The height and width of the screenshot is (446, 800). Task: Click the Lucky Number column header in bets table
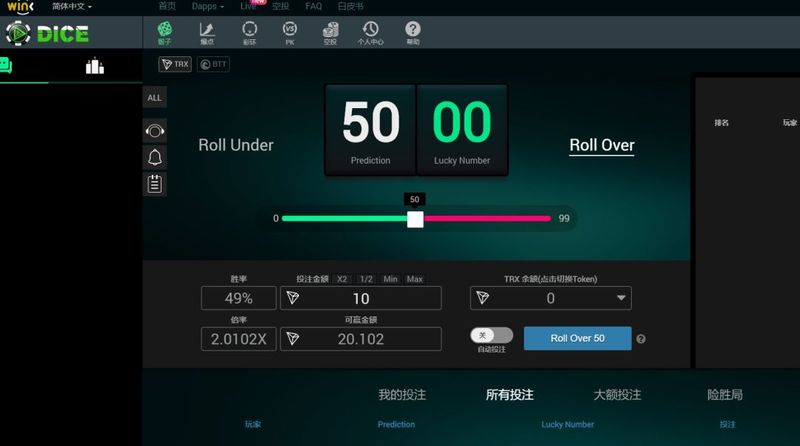(x=567, y=424)
